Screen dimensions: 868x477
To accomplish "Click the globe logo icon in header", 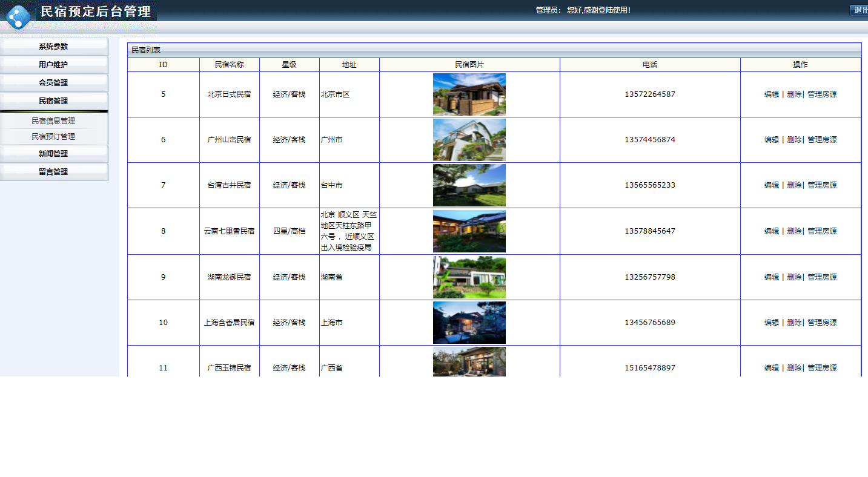I will tap(18, 15).
